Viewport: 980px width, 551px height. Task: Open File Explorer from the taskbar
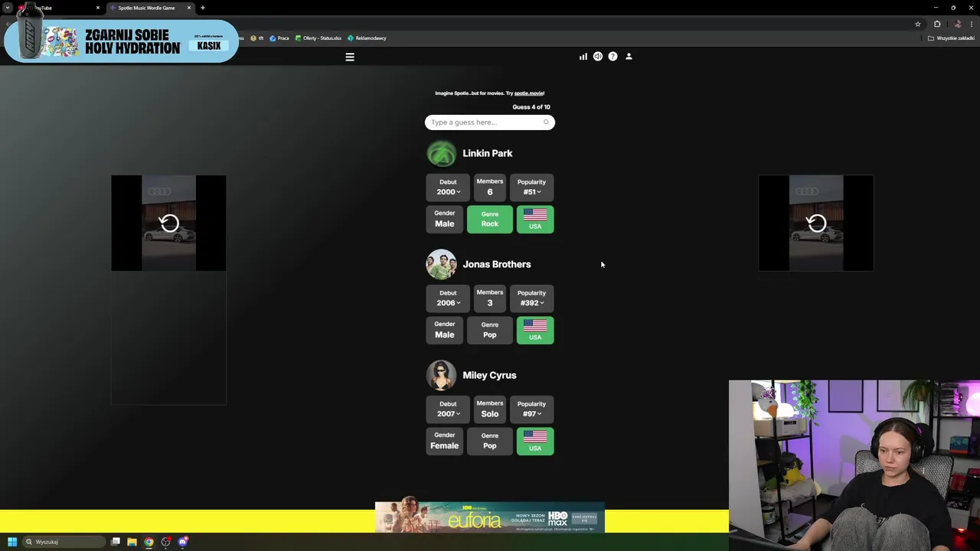[x=132, y=542]
